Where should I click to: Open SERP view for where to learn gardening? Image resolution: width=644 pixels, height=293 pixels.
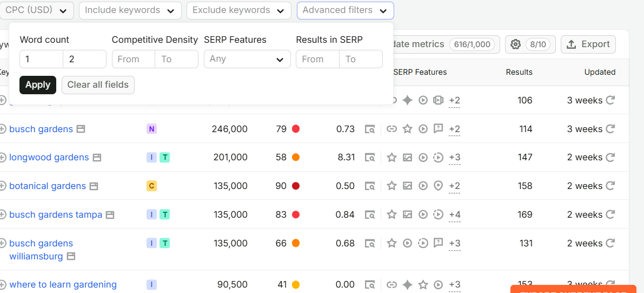(x=370, y=285)
